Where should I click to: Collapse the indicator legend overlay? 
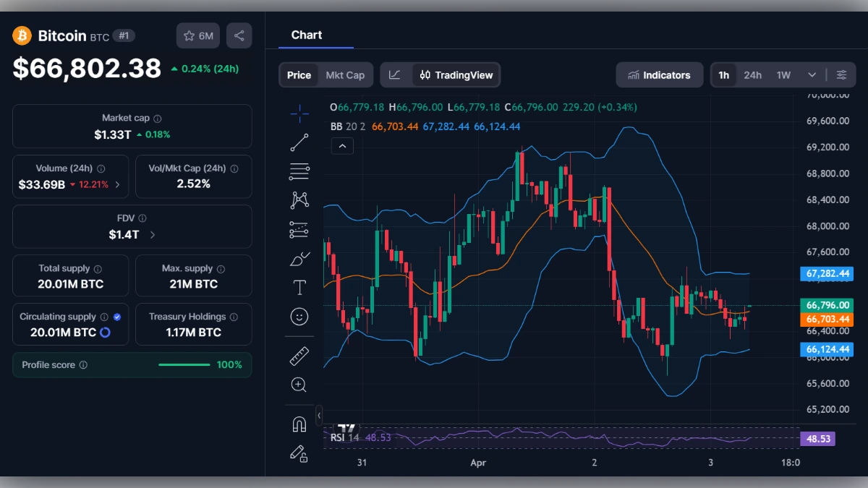click(x=342, y=145)
